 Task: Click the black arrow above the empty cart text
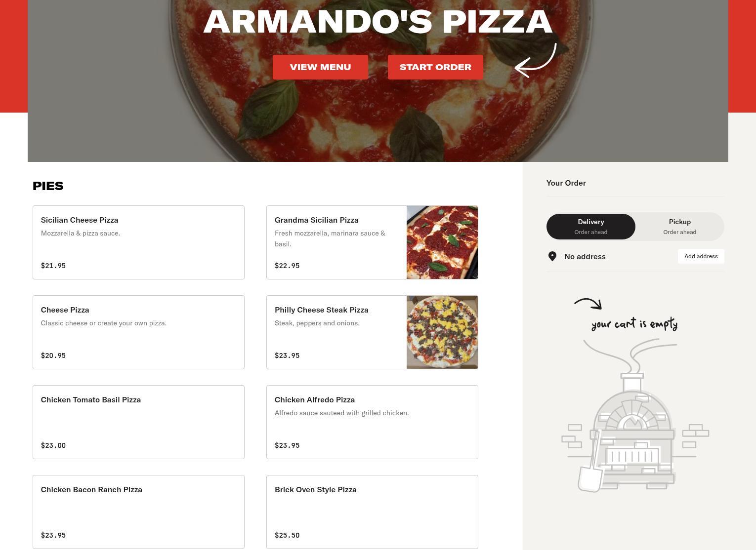click(x=588, y=304)
